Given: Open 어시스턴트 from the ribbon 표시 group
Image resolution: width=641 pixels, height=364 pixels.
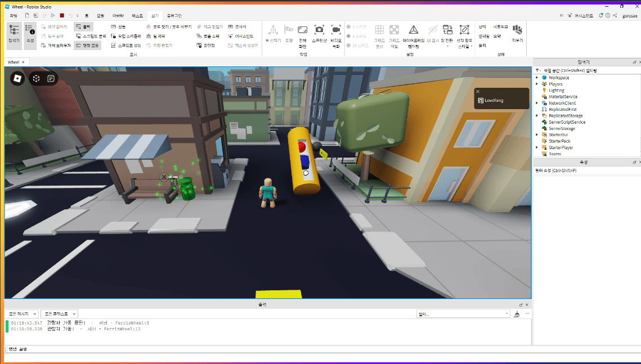Looking at the screenshot, I should (241, 36).
